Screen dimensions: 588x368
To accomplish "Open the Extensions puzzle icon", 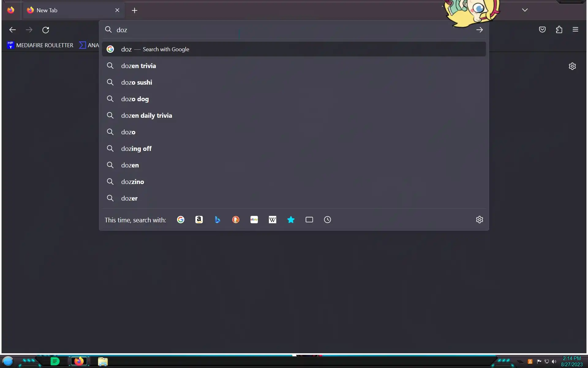I will 559,30.
